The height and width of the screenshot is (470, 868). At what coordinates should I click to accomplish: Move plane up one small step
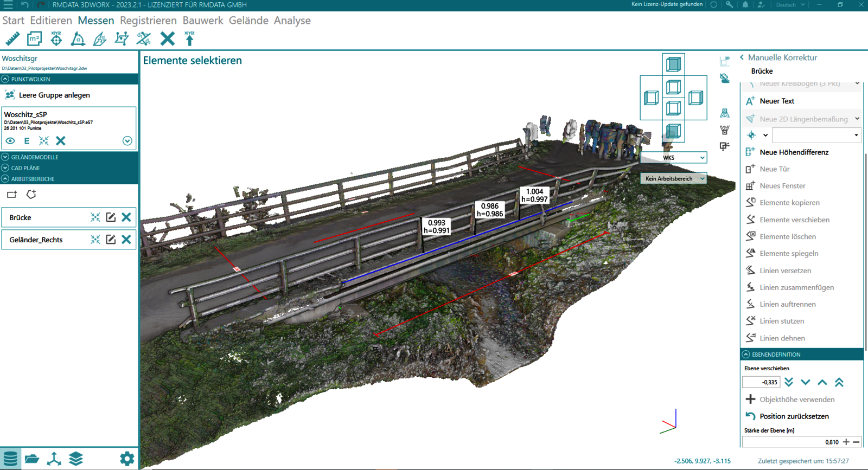click(x=822, y=382)
